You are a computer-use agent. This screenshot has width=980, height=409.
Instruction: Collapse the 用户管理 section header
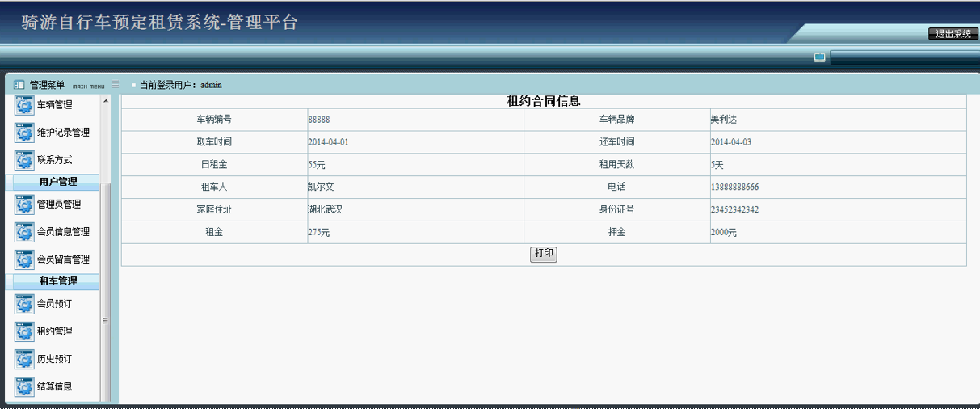point(57,182)
